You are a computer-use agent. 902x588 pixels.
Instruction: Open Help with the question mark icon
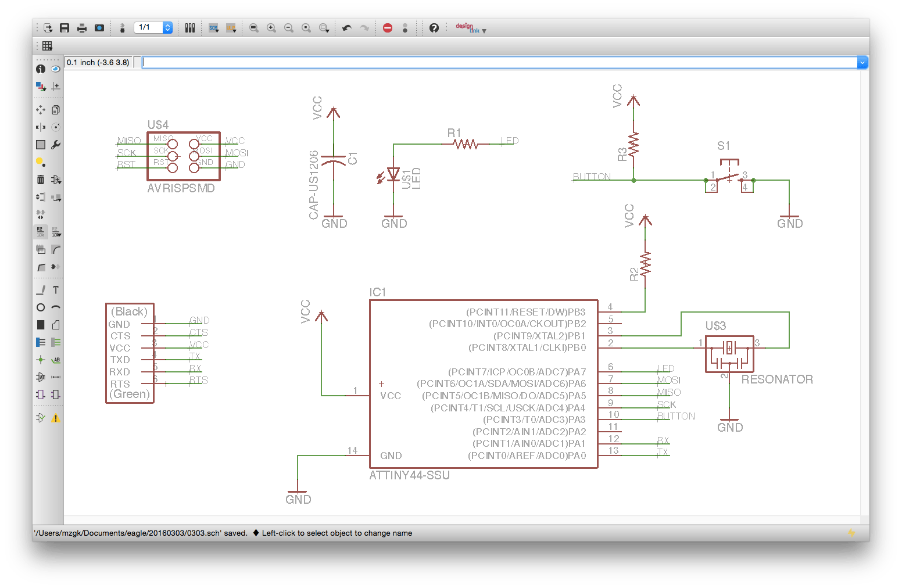434,28
